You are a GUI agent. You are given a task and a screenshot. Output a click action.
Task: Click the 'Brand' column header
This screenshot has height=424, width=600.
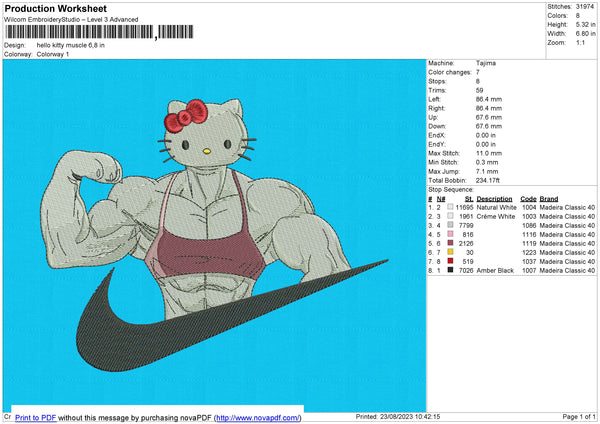click(549, 199)
